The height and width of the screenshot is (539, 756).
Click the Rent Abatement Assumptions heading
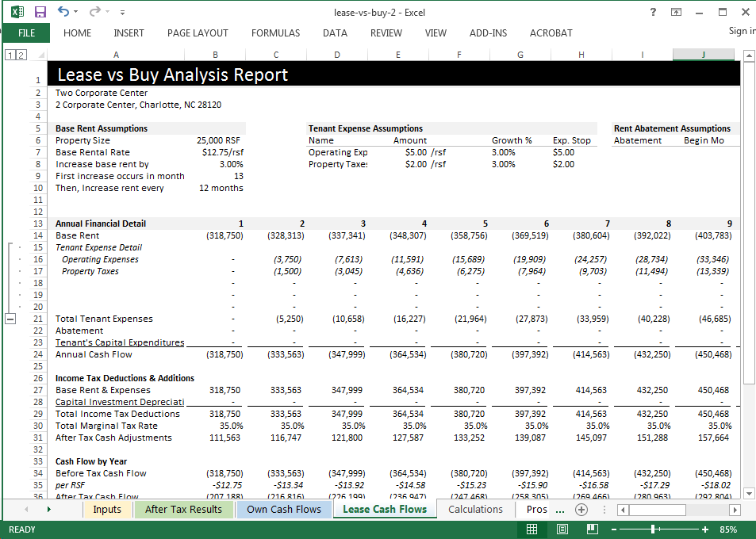672,128
